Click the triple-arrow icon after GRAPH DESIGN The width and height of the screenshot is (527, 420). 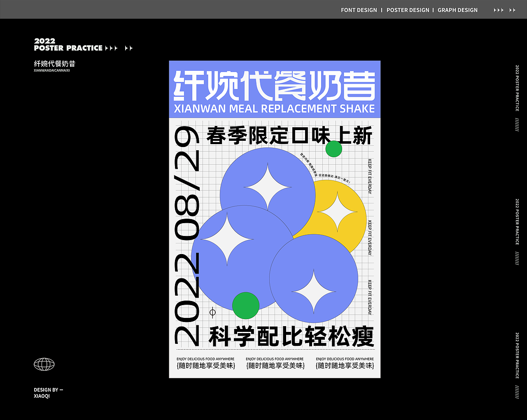pos(499,10)
